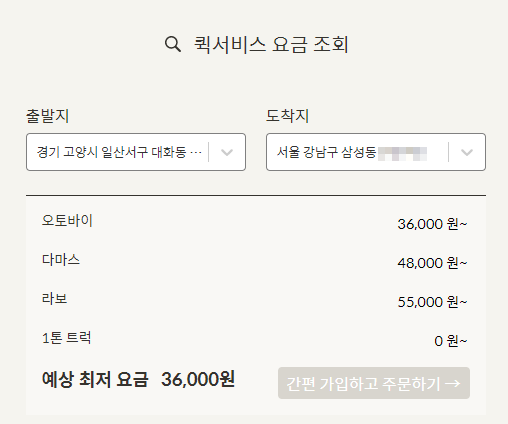Expand the 도착지 dropdown chevron
508x424 pixels.
[x=467, y=152]
